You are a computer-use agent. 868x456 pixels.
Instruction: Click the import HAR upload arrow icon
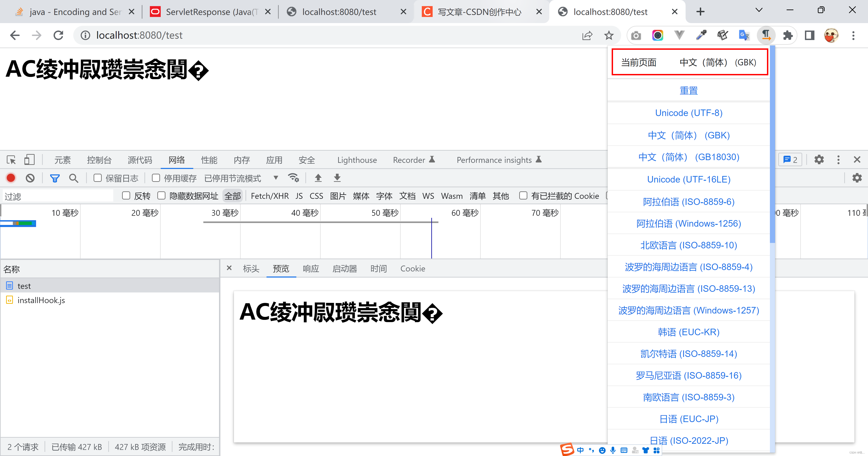(318, 178)
